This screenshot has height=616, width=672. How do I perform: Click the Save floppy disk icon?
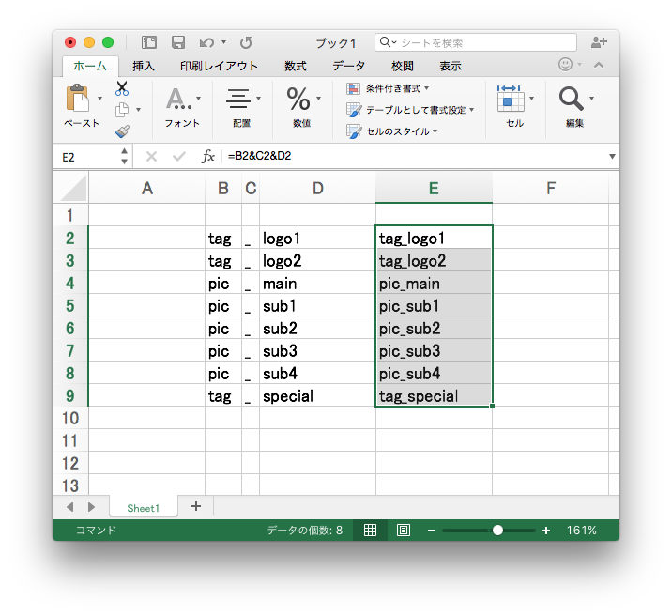[178, 42]
